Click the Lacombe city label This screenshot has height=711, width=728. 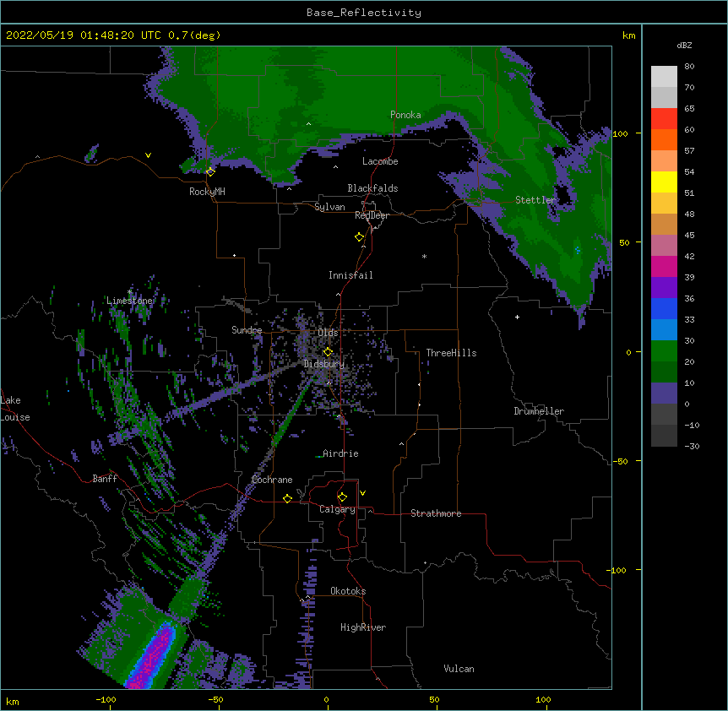tap(380, 161)
